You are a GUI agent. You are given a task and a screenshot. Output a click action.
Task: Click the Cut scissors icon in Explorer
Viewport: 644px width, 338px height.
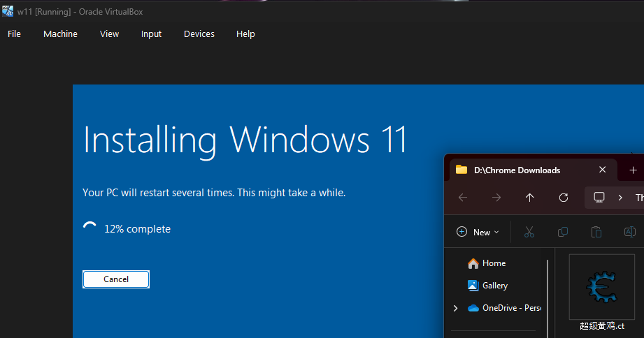pyautogui.click(x=529, y=232)
